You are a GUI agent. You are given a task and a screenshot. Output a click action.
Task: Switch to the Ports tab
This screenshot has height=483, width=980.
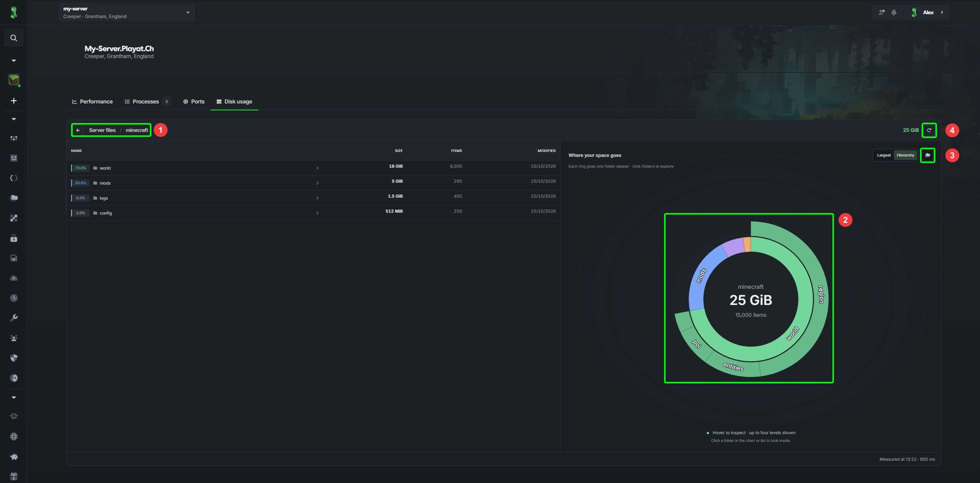coord(194,102)
